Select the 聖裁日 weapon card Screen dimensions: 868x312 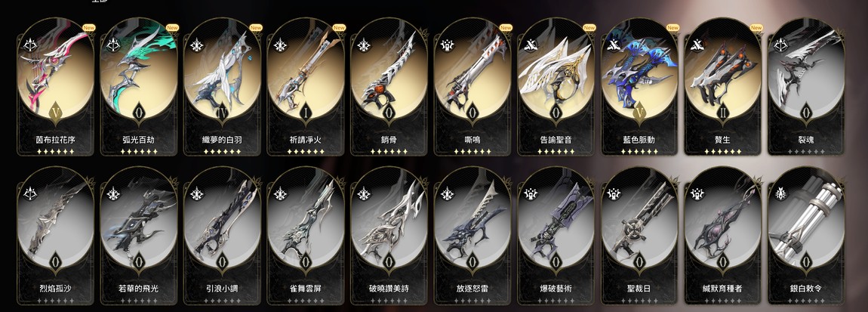639,236
